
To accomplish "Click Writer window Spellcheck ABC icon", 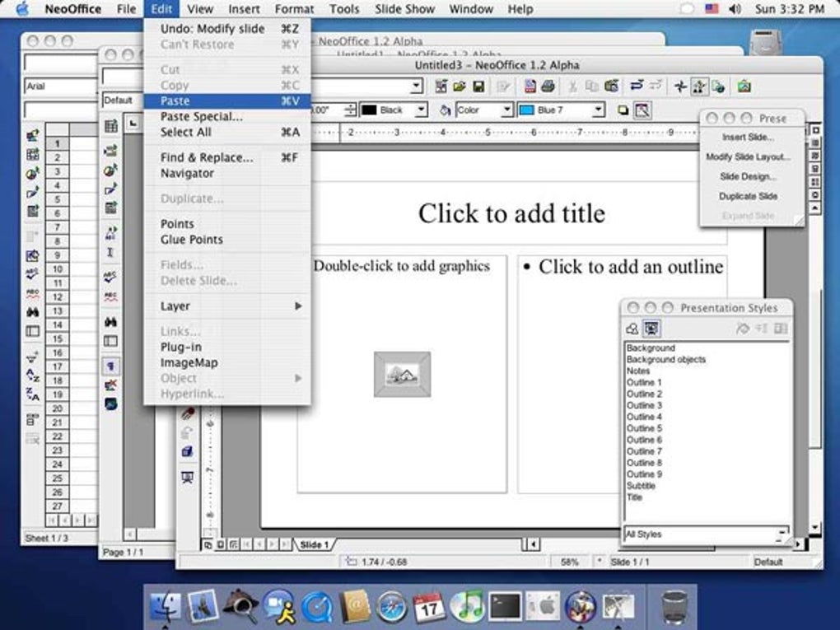I will pos(110,277).
